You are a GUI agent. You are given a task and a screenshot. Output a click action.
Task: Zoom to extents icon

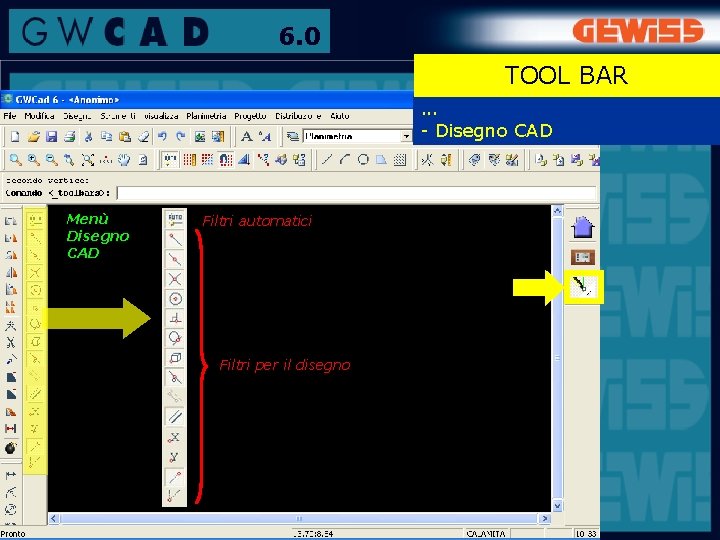pyautogui.click(x=88, y=160)
